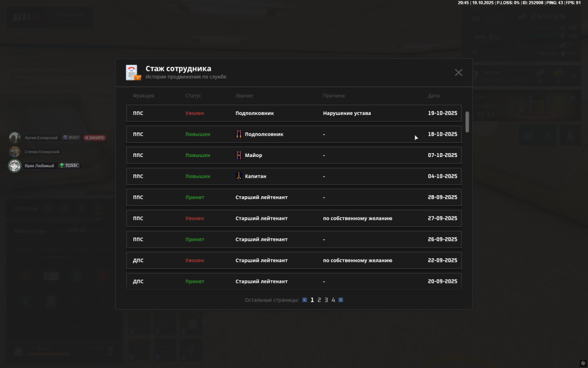
Task: Click the В ЭФИРЕ live badge
Action: coord(95,138)
